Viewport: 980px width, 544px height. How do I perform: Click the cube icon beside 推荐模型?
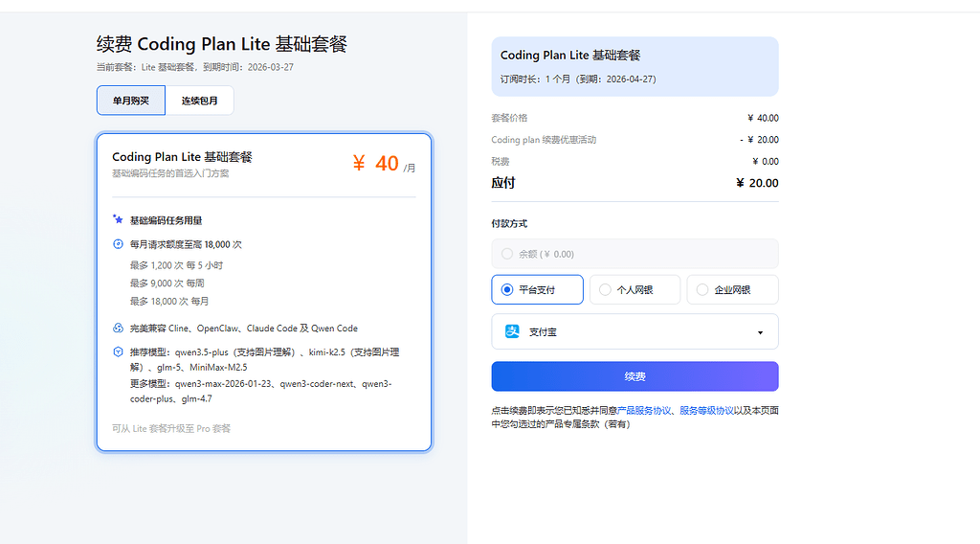[118, 352]
